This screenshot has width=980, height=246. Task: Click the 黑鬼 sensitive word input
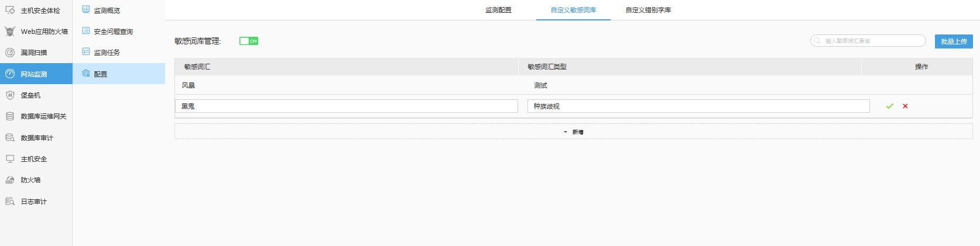click(347, 106)
